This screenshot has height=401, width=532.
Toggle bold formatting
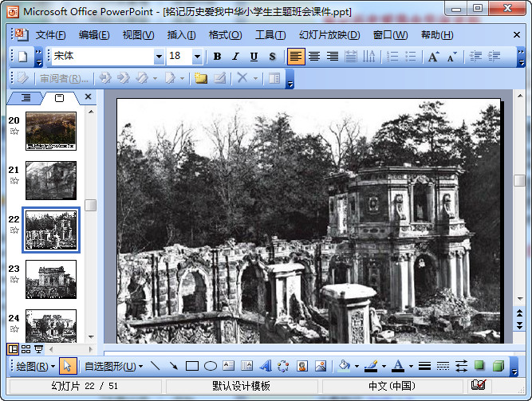[217, 57]
